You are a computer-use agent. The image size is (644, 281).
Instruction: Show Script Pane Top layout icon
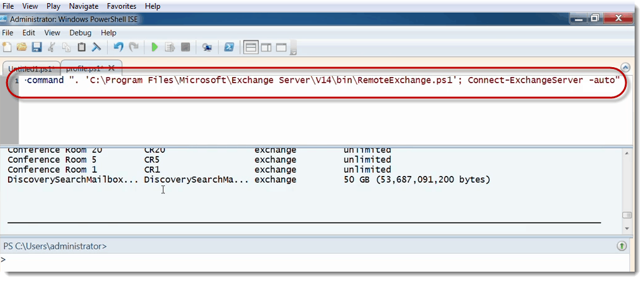(x=251, y=48)
